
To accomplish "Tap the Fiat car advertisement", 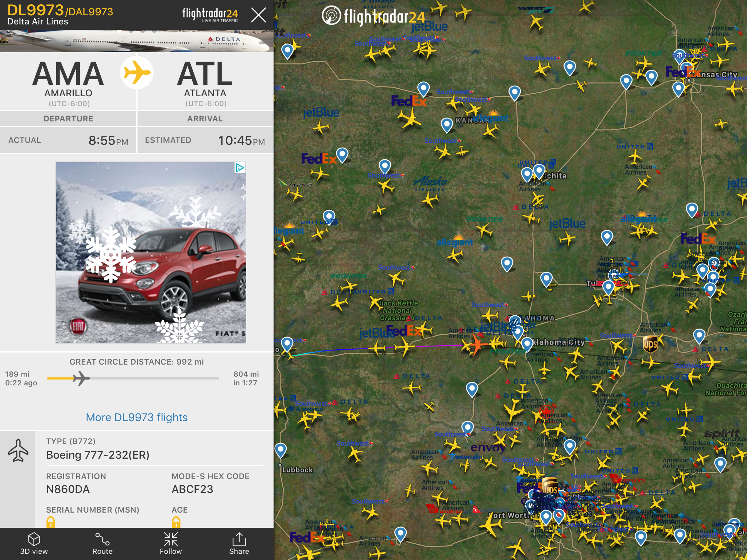I will [x=151, y=253].
